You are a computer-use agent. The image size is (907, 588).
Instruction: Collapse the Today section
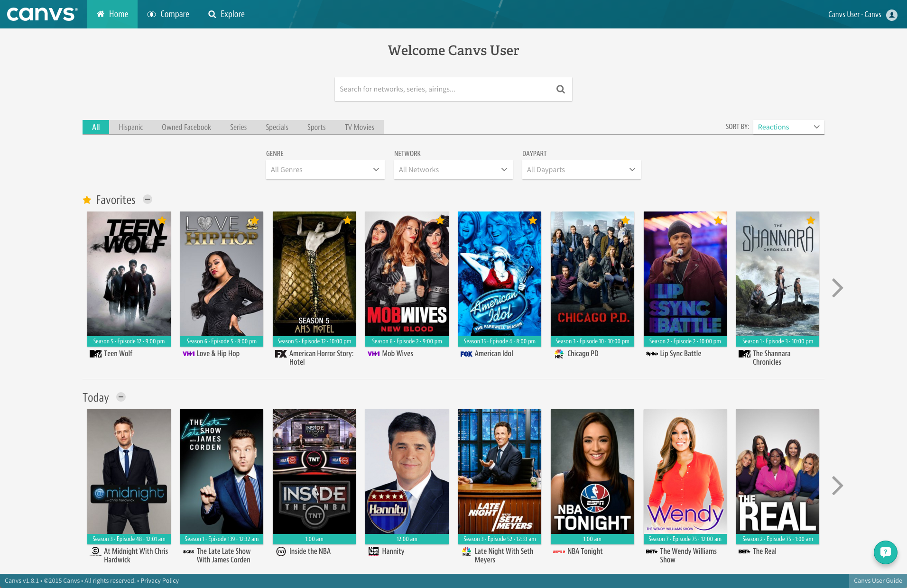pyautogui.click(x=121, y=397)
